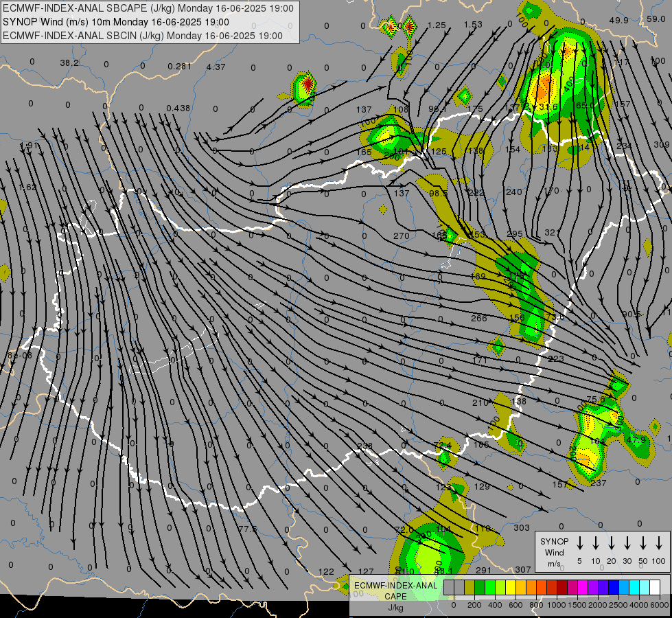Pick the olive swatch on CAPE scale
Screen dimensions: 672x618
(470, 588)
